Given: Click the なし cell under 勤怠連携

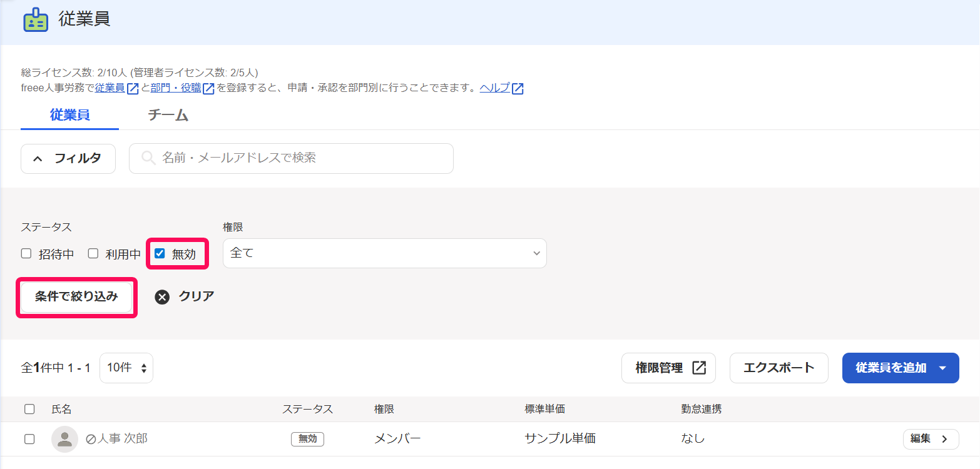Looking at the screenshot, I should coord(693,439).
